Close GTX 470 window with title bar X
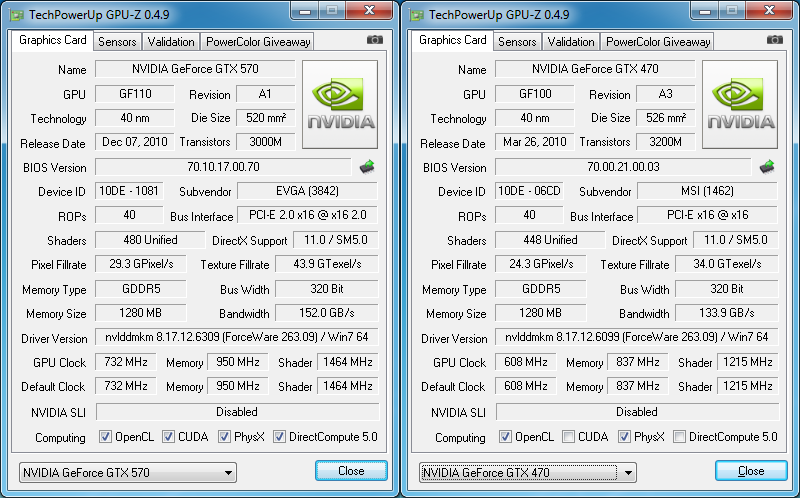This screenshot has width=800, height=498. click(770, 11)
